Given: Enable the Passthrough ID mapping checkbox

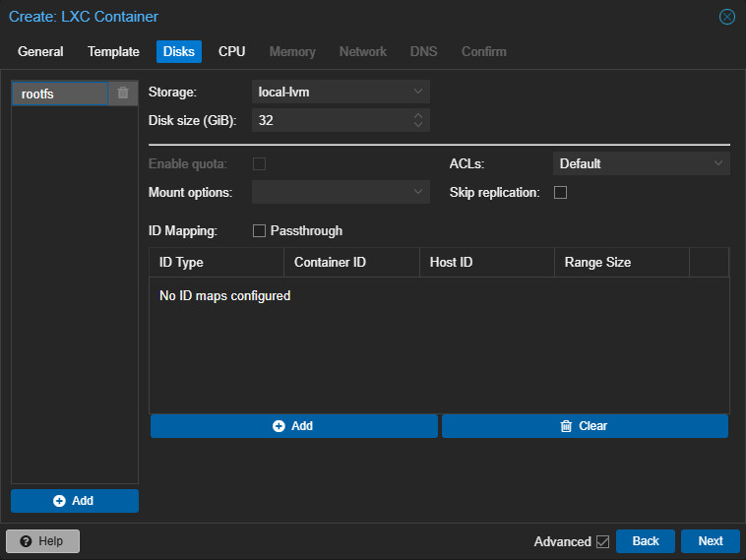Looking at the screenshot, I should click(259, 230).
